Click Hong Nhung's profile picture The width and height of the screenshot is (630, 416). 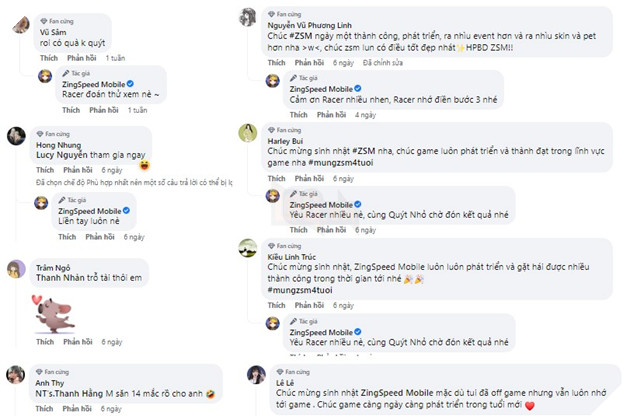(x=16, y=137)
